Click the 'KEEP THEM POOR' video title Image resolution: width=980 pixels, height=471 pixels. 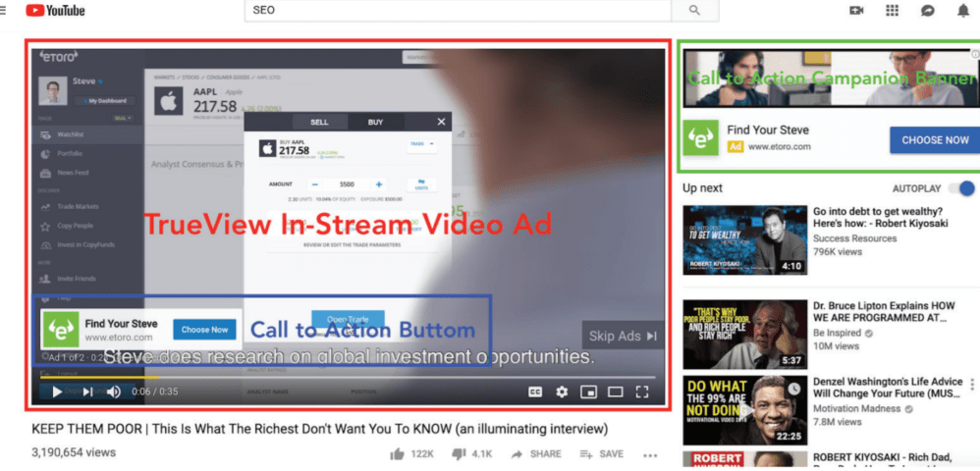point(320,429)
